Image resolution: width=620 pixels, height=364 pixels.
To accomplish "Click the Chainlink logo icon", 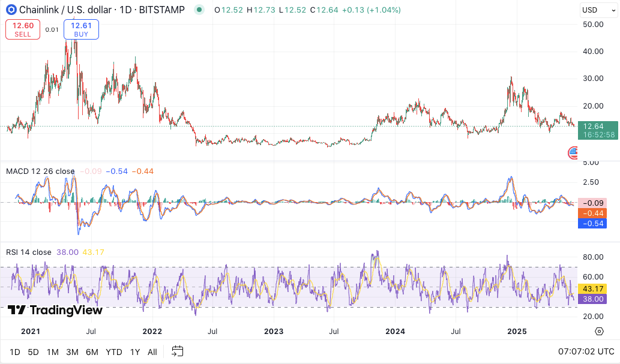I will tap(11, 10).
